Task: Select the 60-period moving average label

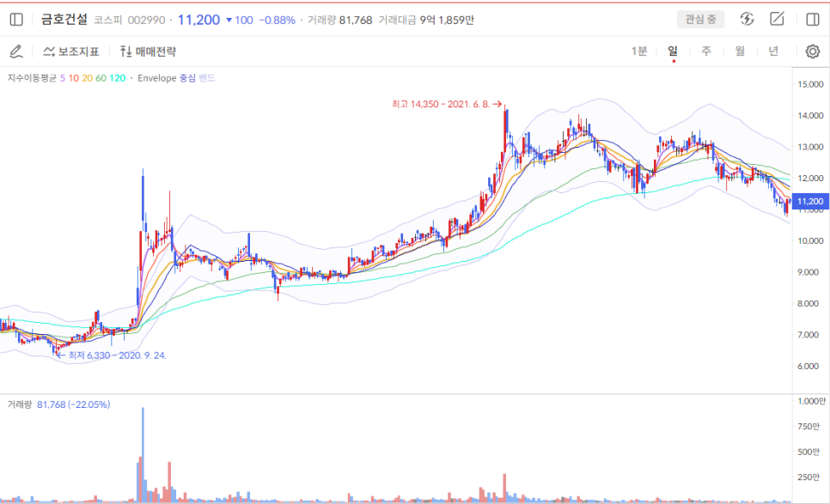Action: (101, 78)
